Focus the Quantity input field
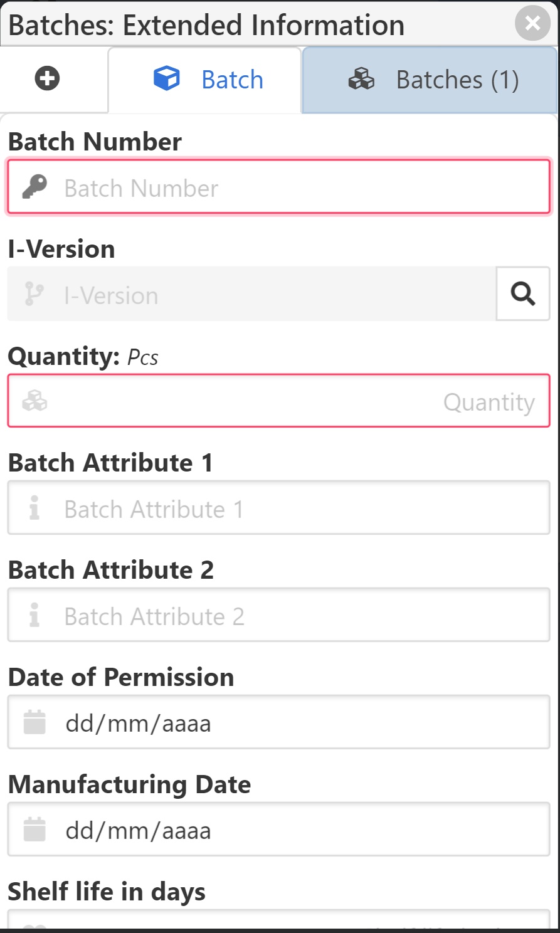The width and height of the screenshot is (560, 933). click(x=276, y=401)
